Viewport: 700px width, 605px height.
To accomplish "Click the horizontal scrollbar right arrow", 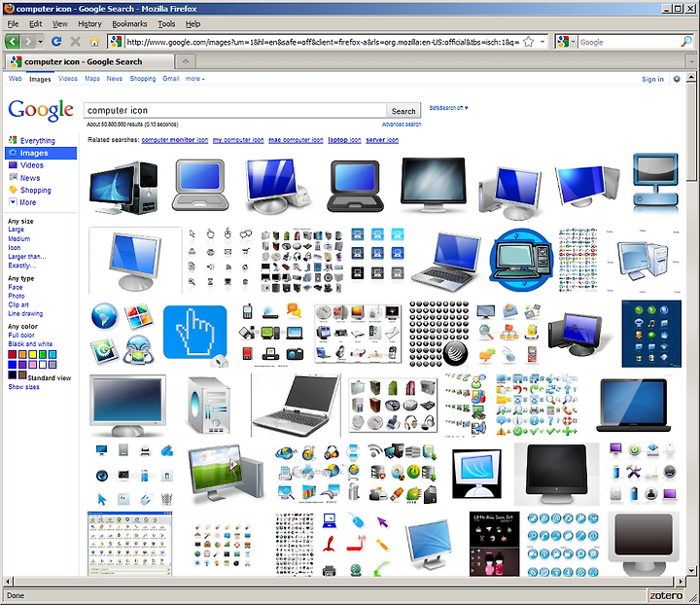I will [x=680, y=582].
